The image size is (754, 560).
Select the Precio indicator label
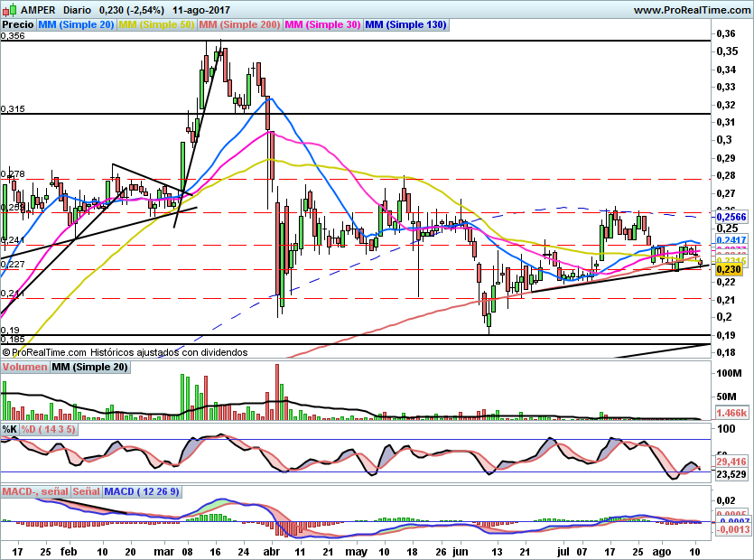click(x=19, y=25)
